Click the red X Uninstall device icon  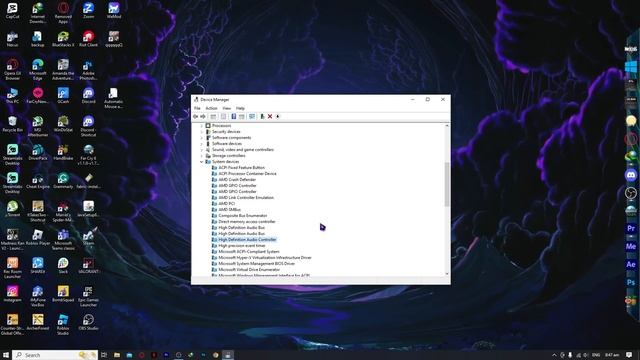tap(270, 117)
